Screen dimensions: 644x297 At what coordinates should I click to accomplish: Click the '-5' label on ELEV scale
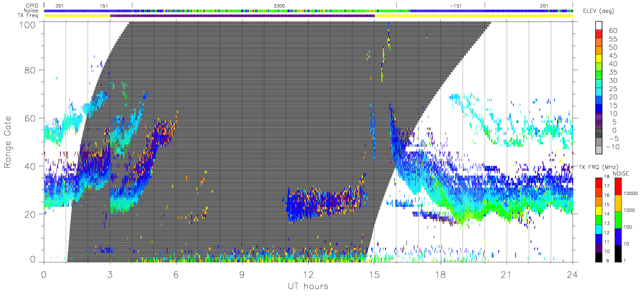614,140
